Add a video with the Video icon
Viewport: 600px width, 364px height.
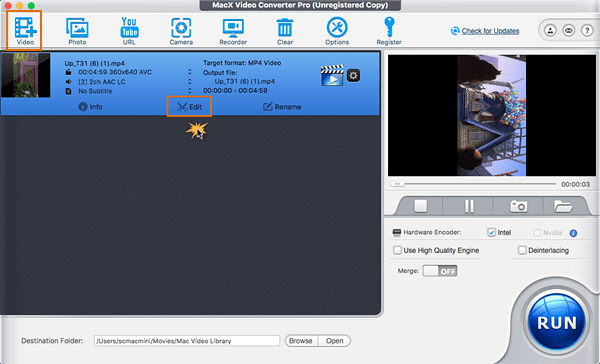[x=25, y=31]
